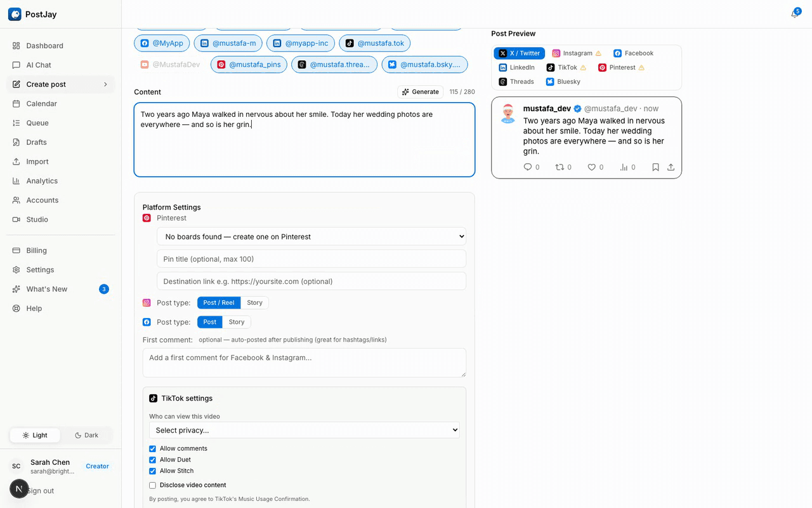Switch to Instagram preview tab

(577, 53)
